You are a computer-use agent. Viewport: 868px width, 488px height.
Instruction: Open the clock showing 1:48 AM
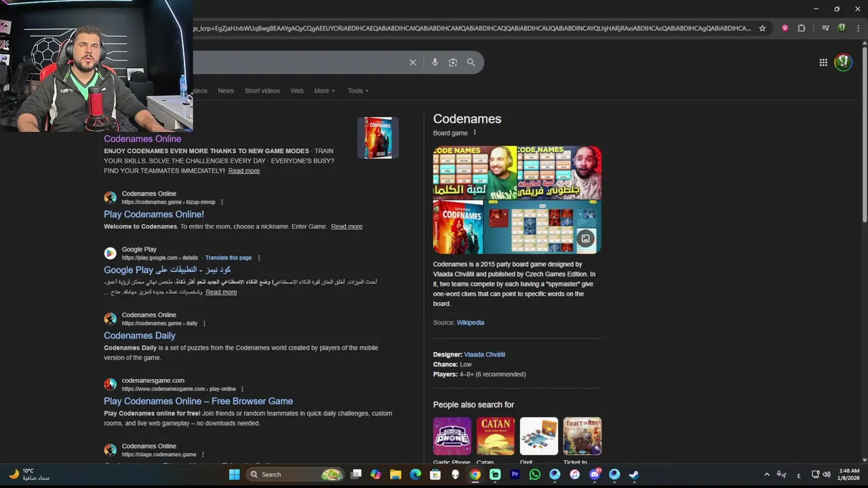pos(849,474)
